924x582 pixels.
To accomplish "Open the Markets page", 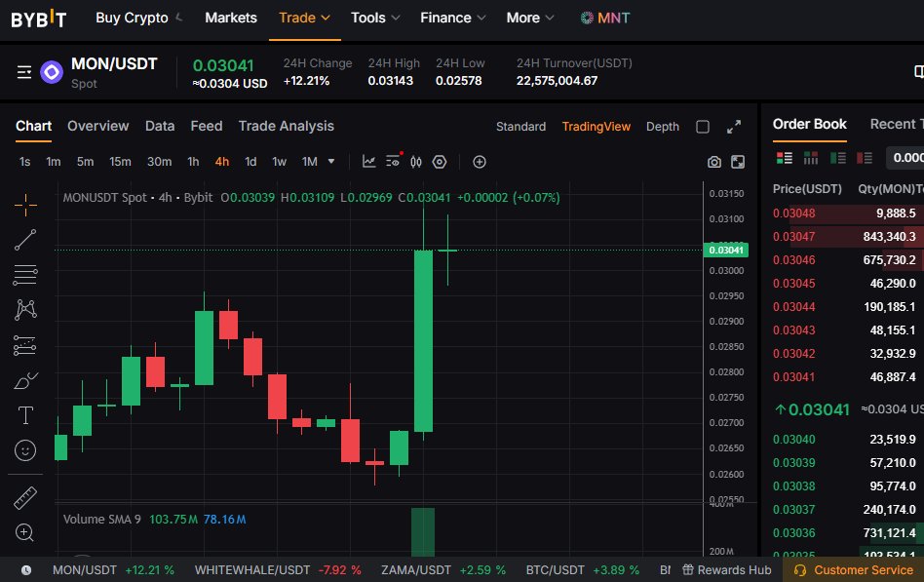I will (x=231, y=18).
